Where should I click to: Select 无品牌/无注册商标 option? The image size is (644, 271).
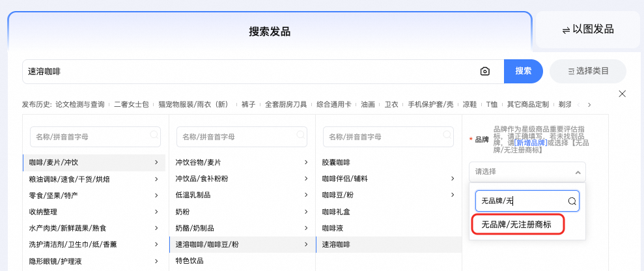518,225
